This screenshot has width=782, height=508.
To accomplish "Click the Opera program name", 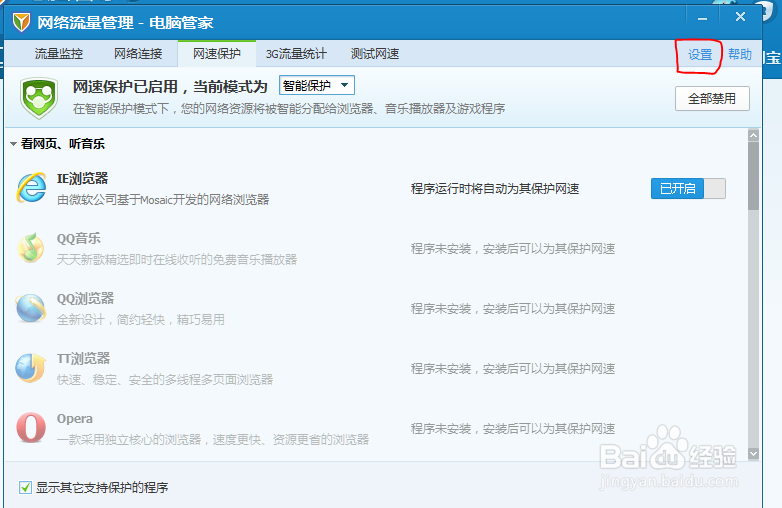I will click(x=75, y=419).
